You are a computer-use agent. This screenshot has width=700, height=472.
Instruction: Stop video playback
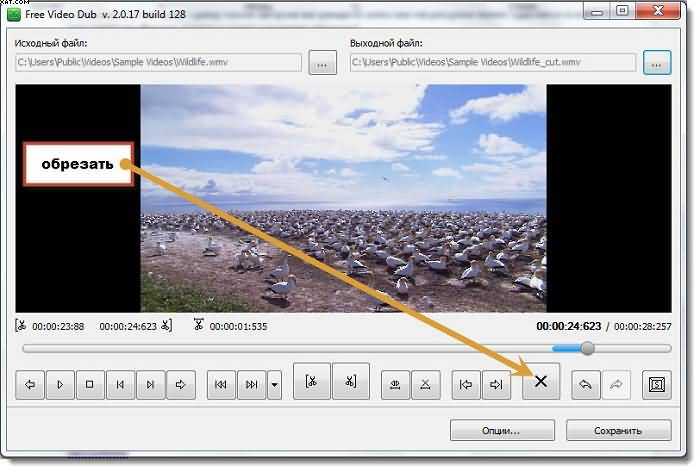coord(90,384)
